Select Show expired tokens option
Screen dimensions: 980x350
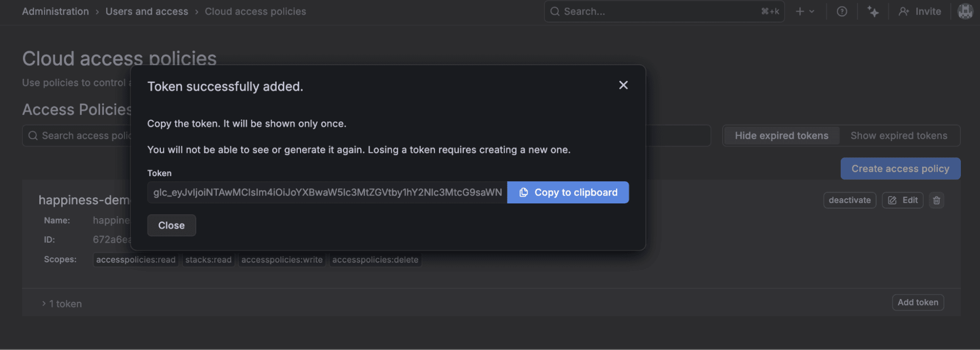point(899,136)
